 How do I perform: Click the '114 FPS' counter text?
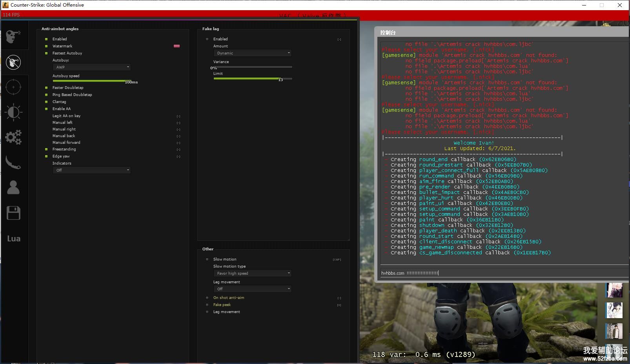[x=11, y=15]
